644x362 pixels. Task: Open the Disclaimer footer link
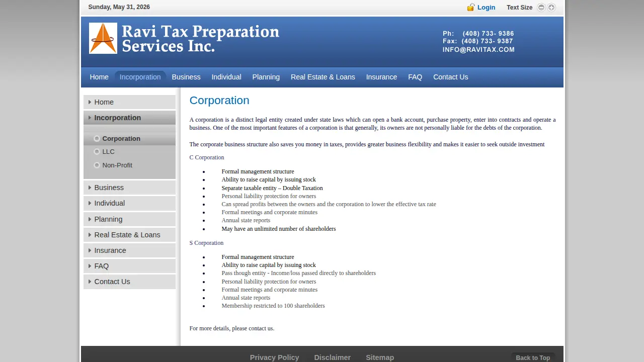[333, 357]
